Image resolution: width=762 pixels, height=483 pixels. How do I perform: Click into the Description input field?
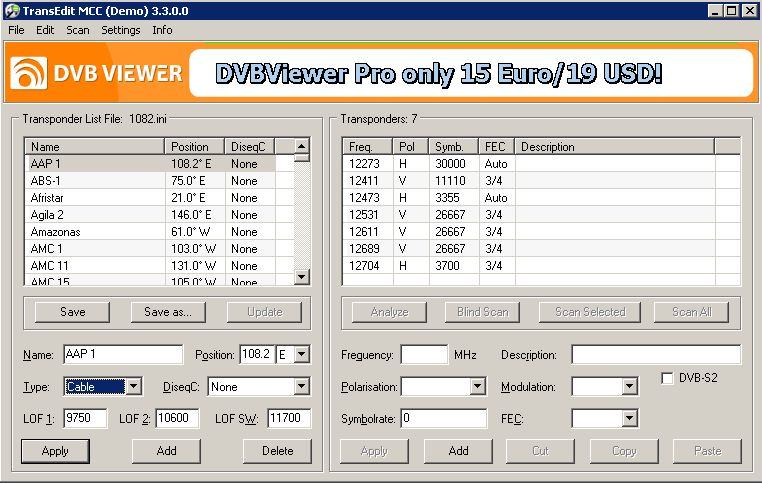[x=657, y=355]
